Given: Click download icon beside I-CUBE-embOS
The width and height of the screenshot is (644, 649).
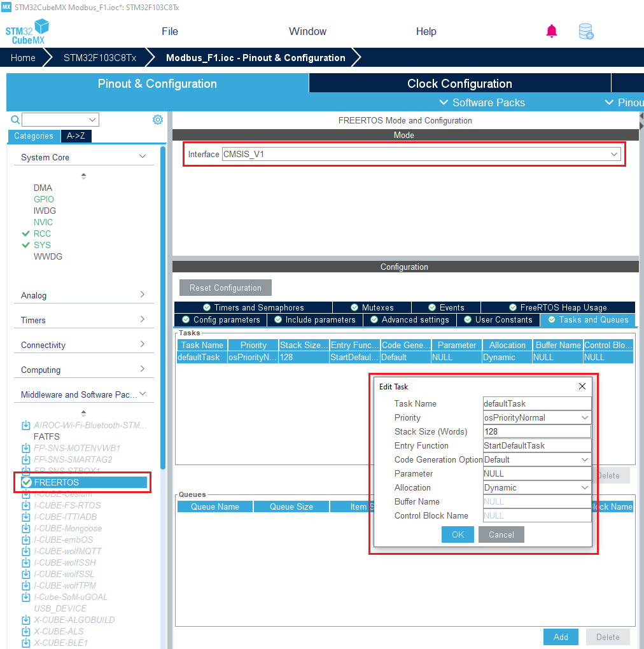Looking at the screenshot, I should click(x=25, y=540).
